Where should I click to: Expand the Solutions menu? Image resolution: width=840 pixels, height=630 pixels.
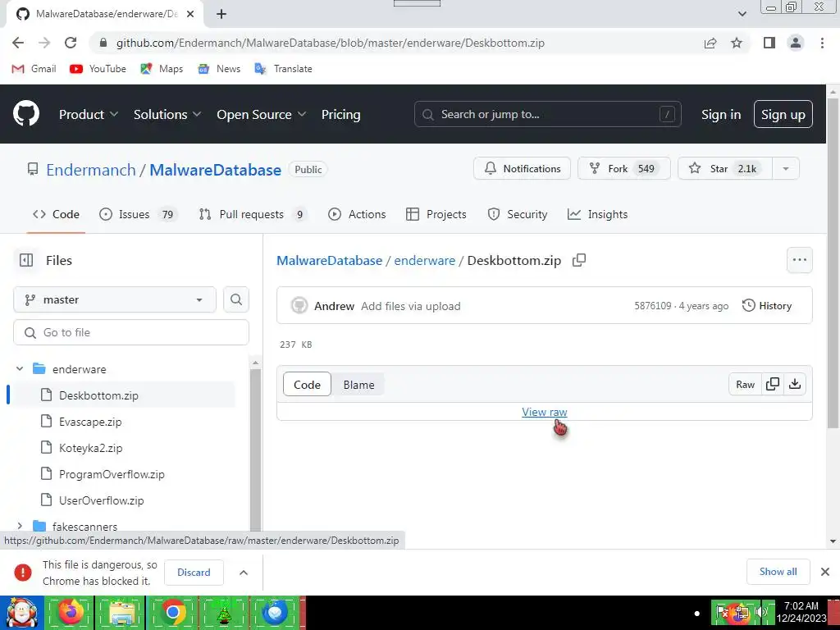(167, 114)
